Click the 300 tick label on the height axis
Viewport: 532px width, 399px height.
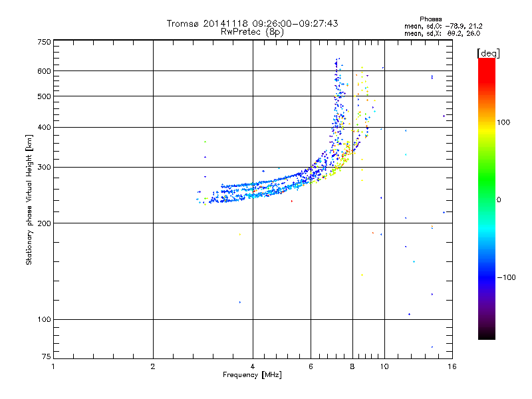coord(44,167)
